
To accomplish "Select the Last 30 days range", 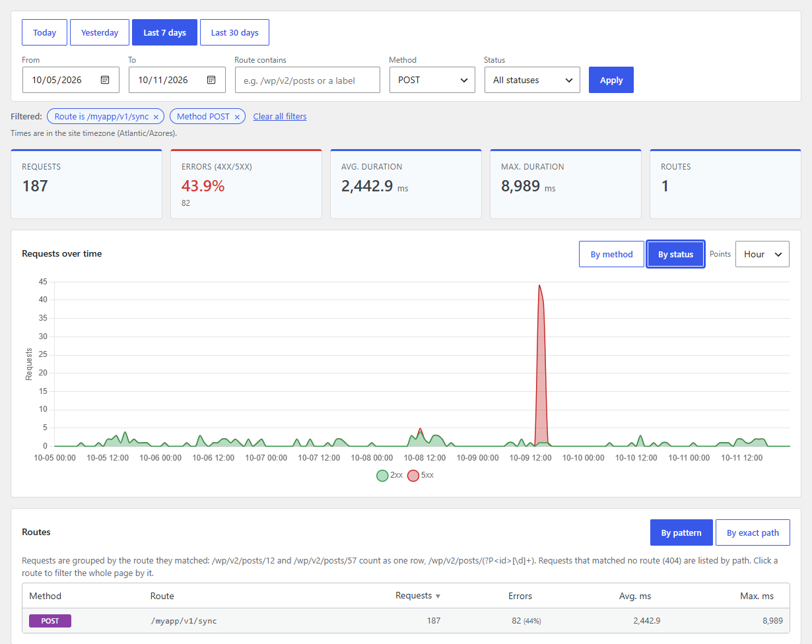I will (x=234, y=32).
